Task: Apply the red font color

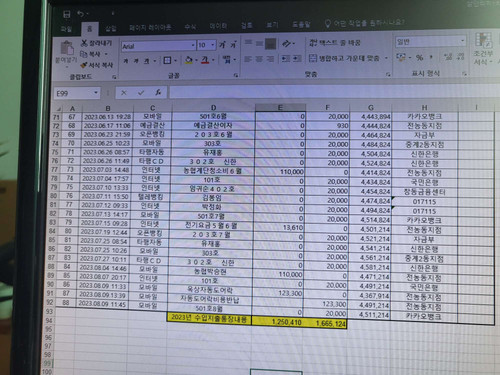Action: point(205,60)
